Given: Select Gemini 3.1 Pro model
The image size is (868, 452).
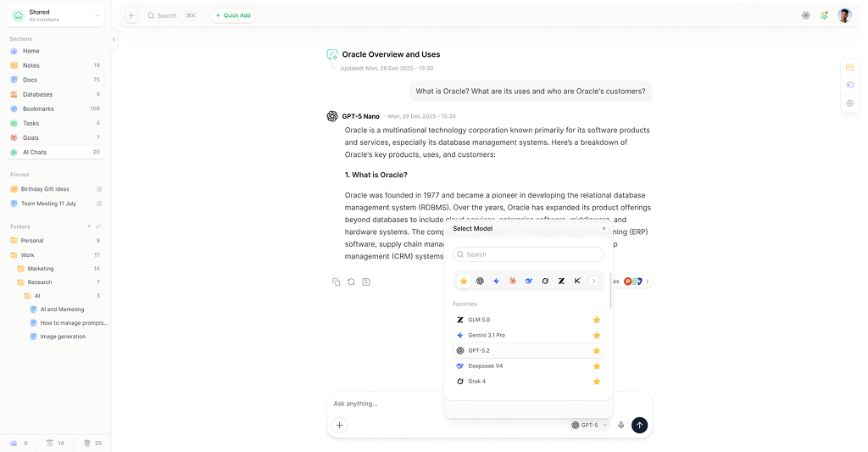Looking at the screenshot, I should tap(528, 336).
